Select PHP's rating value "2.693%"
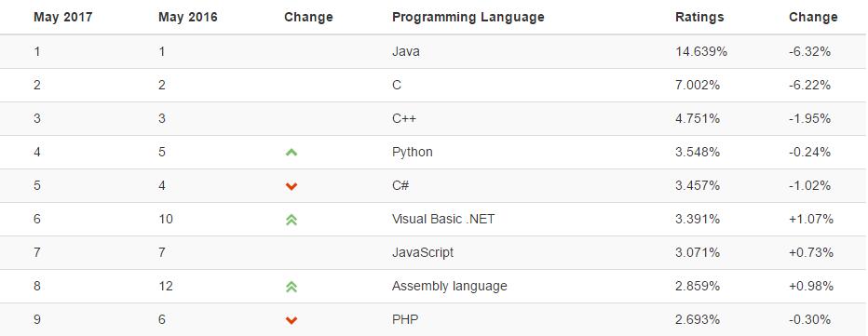 click(698, 319)
